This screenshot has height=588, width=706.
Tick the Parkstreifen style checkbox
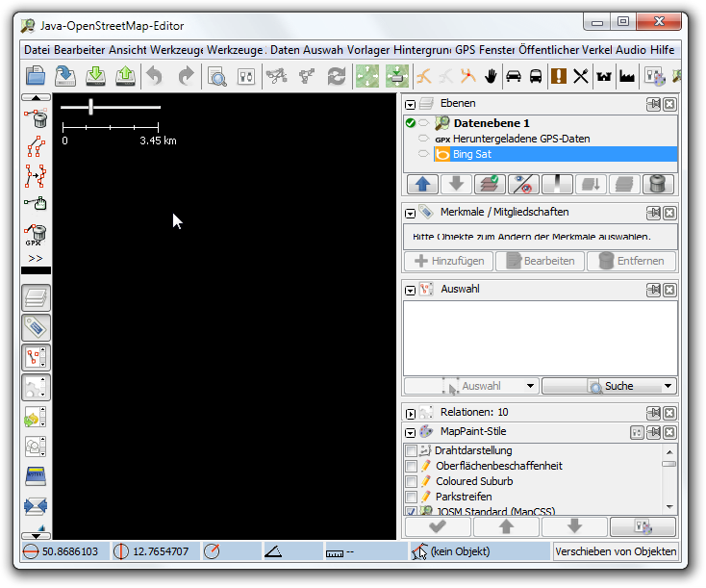pos(412,497)
